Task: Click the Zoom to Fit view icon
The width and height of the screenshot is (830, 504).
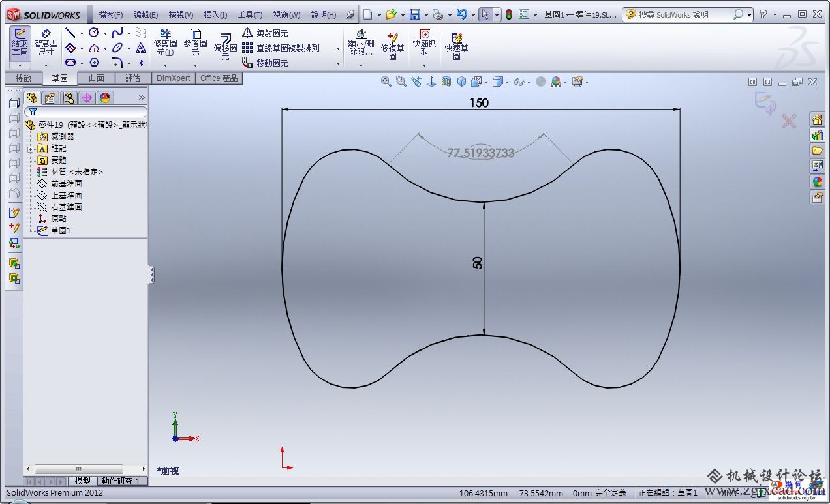Action: (386, 82)
